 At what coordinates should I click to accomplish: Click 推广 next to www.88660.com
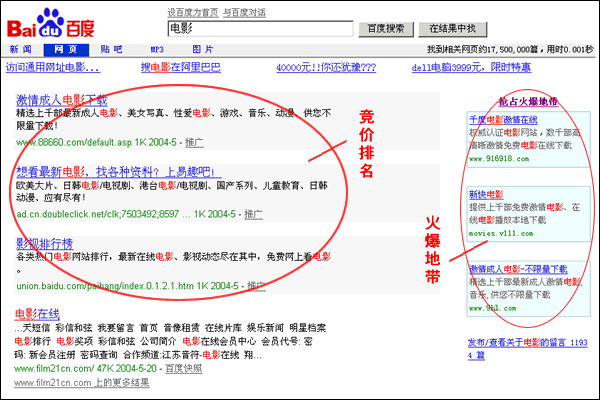click(x=194, y=142)
